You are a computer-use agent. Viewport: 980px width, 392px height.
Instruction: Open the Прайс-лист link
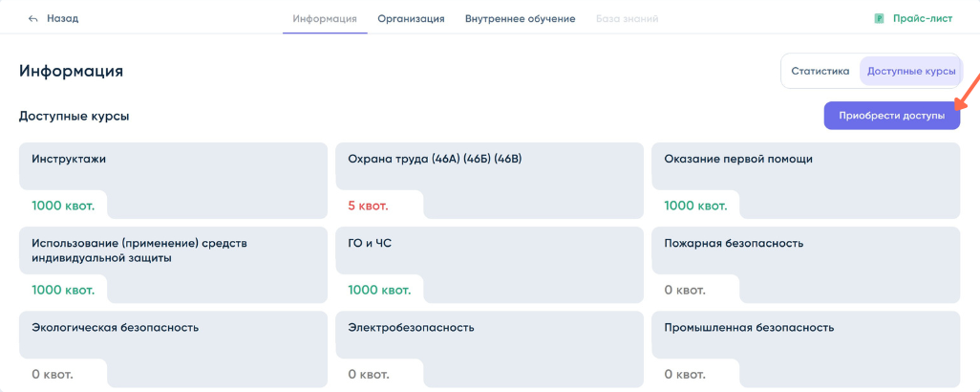[x=922, y=19]
